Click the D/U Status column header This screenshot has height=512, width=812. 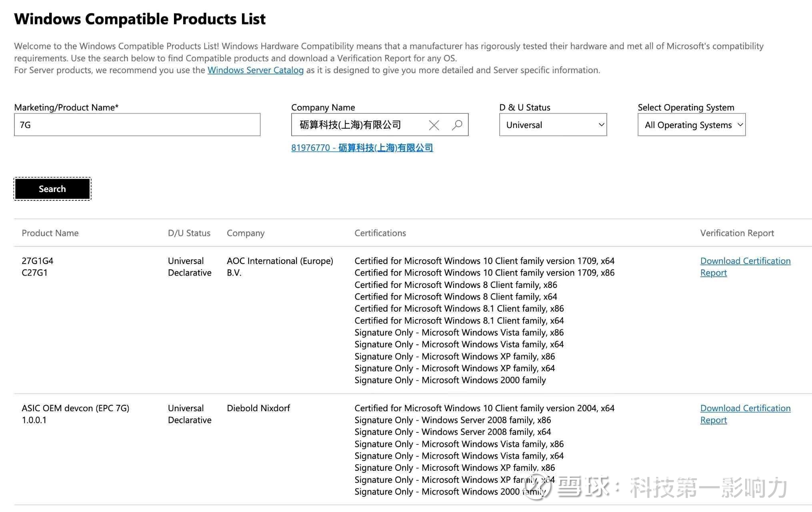[189, 233]
